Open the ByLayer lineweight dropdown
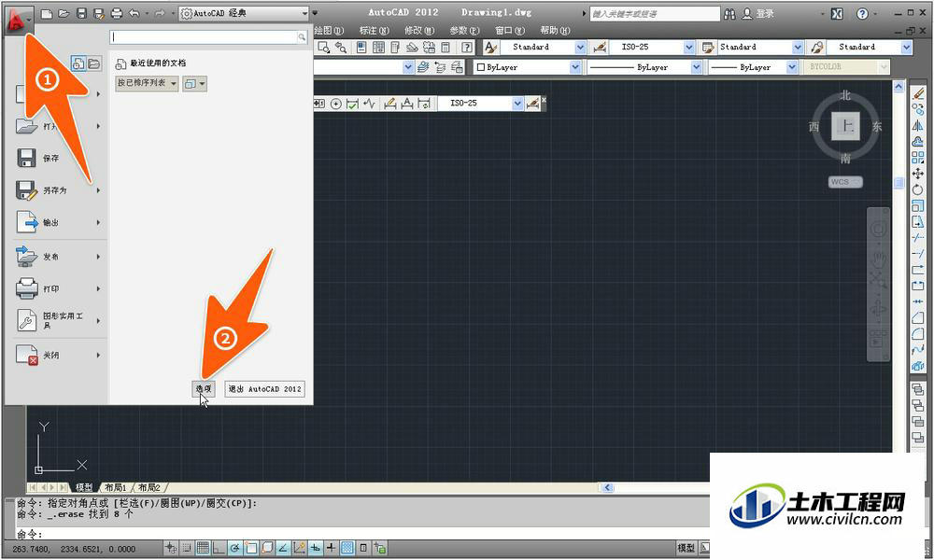Viewport: 934px width, 560px height. pos(792,67)
